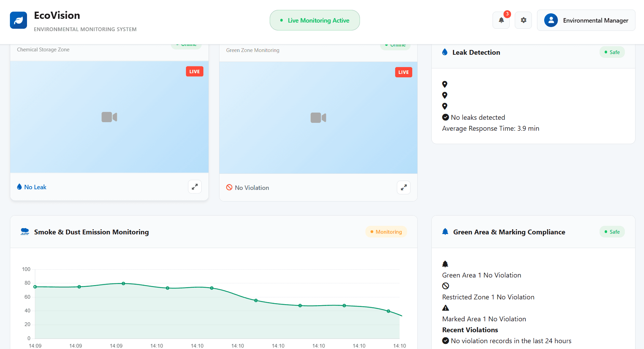This screenshot has width=644, height=349.
Task: Click the Green Area tree icon in heading
Action: coord(445,232)
